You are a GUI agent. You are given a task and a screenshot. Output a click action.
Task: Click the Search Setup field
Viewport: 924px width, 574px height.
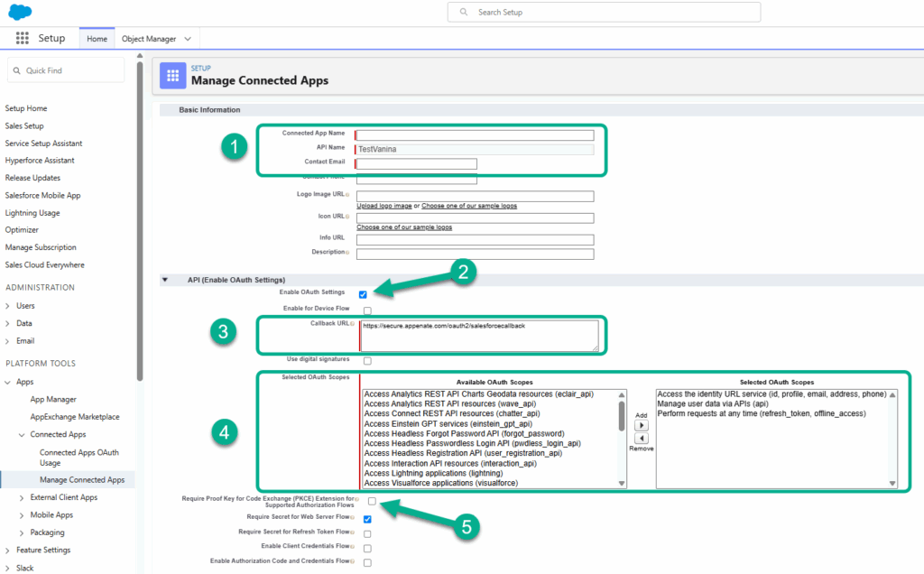tap(604, 12)
